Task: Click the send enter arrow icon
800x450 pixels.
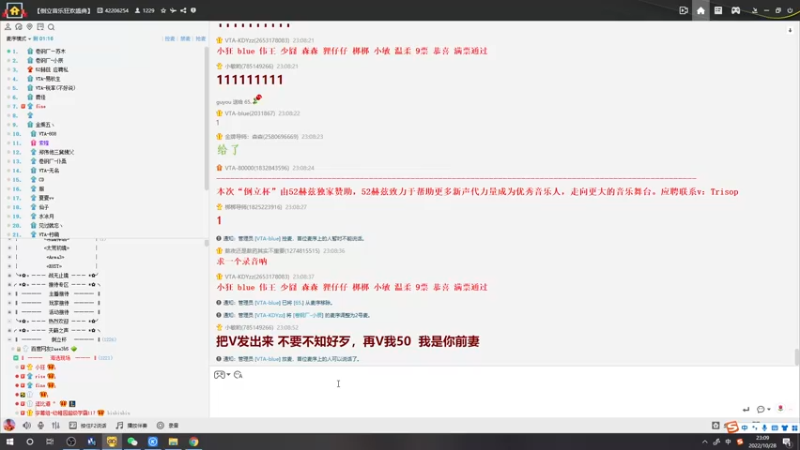Action: (746, 409)
